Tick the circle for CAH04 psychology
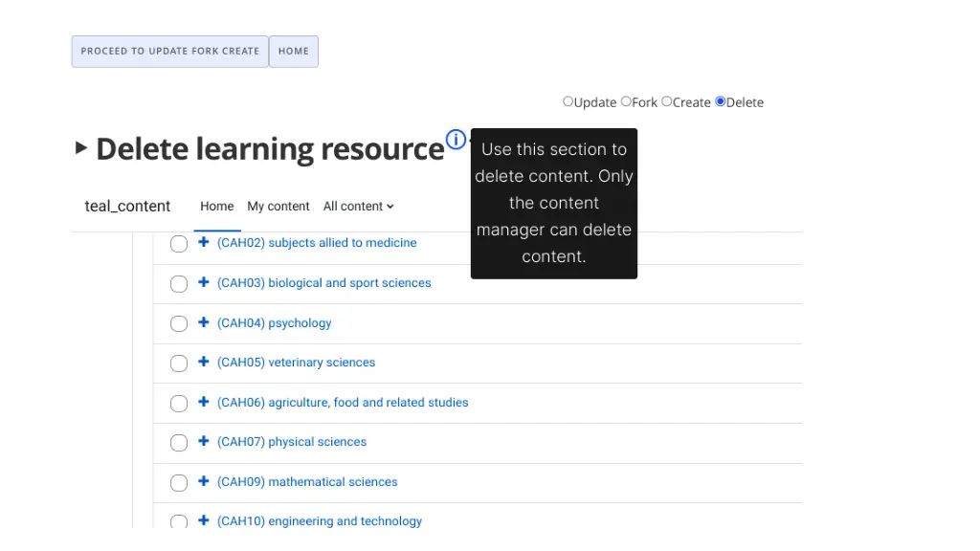Viewport: 980px width, 551px height. [179, 323]
